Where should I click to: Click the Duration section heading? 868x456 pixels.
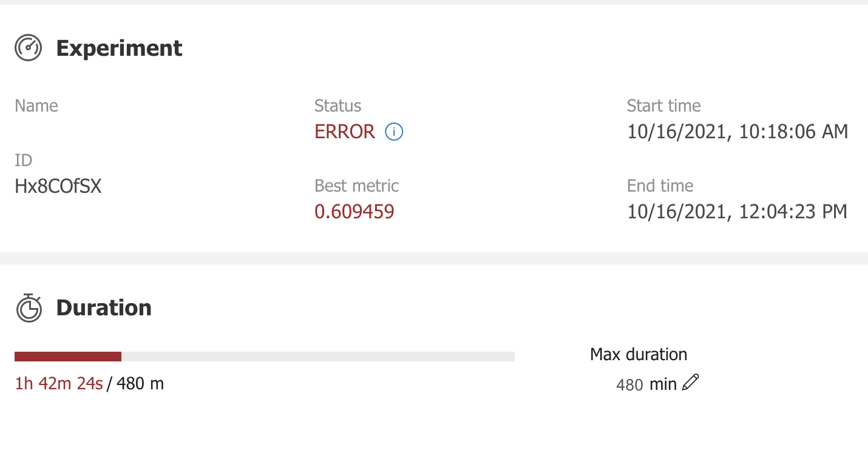pos(103,308)
